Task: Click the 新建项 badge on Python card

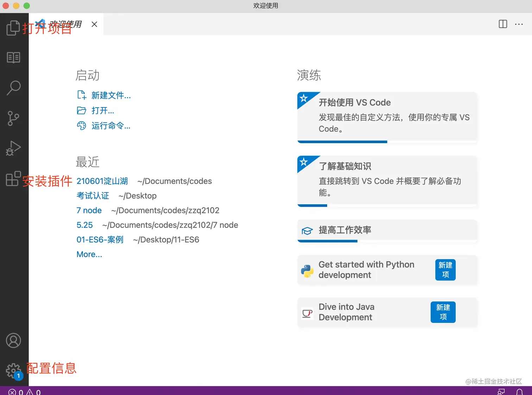Action: 445,270
